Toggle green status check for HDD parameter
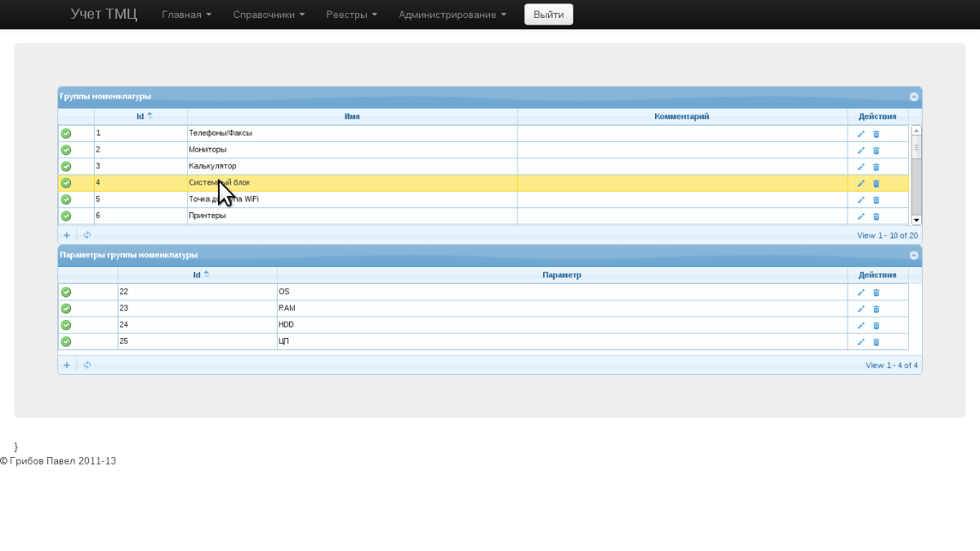The height and width of the screenshot is (551, 980). [66, 325]
